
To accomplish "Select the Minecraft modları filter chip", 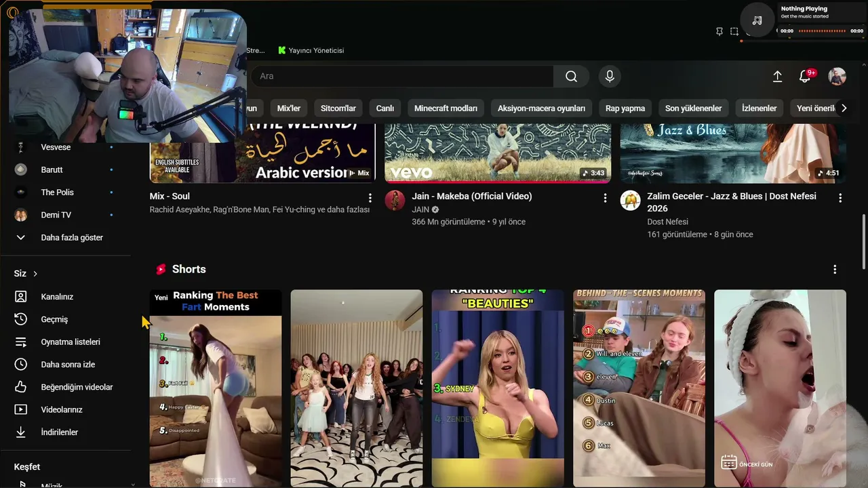I will pyautogui.click(x=446, y=108).
